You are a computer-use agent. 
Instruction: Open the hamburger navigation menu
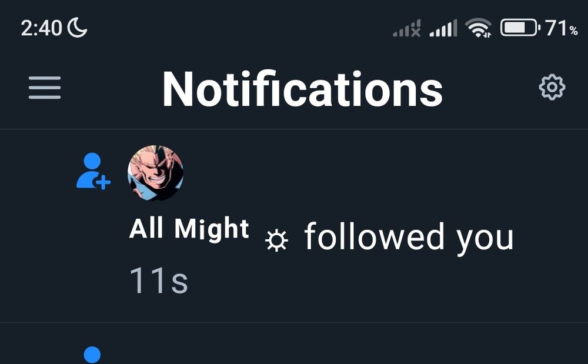(45, 88)
